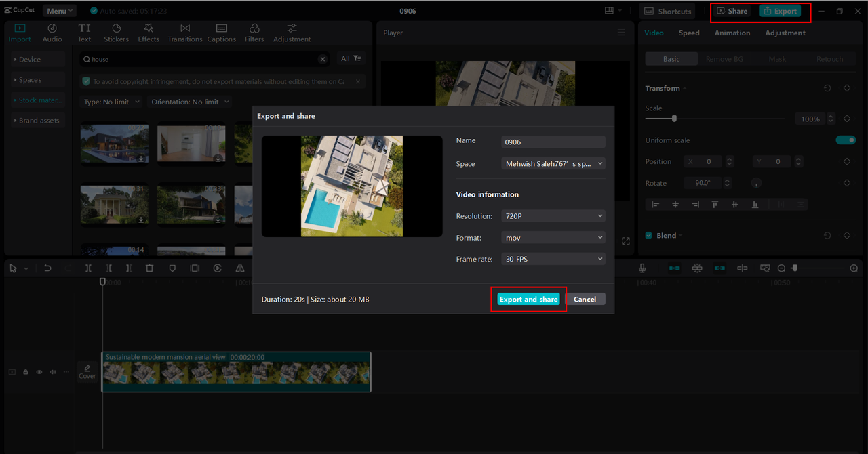Toggle the Uniform scale switch

click(x=845, y=140)
